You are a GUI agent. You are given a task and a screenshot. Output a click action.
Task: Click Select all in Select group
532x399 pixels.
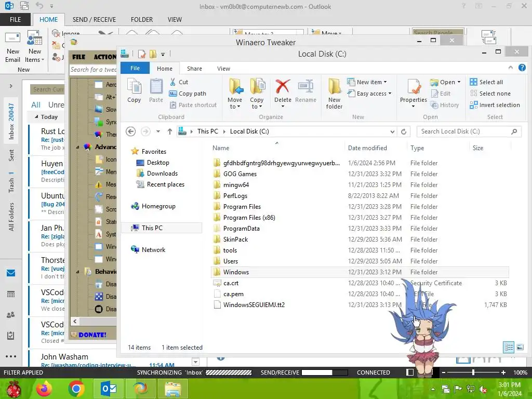click(486, 82)
